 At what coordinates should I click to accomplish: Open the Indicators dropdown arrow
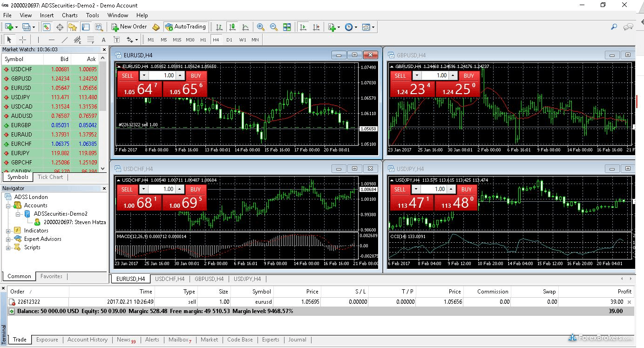click(339, 27)
